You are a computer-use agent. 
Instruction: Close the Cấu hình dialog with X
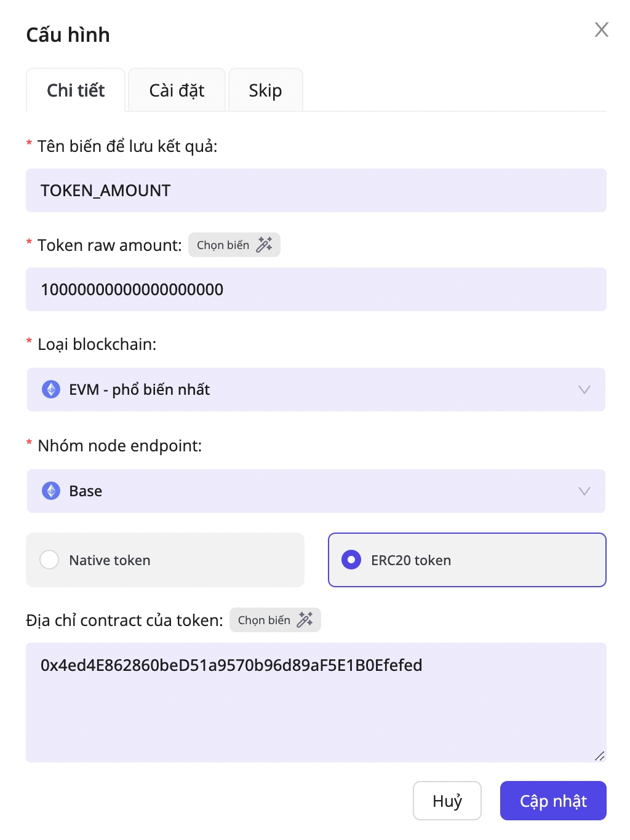[x=601, y=30]
